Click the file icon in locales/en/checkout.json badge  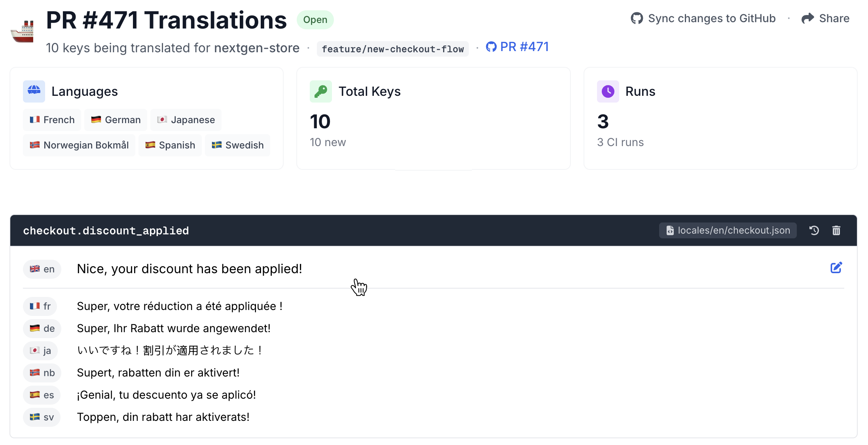[x=670, y=230]
